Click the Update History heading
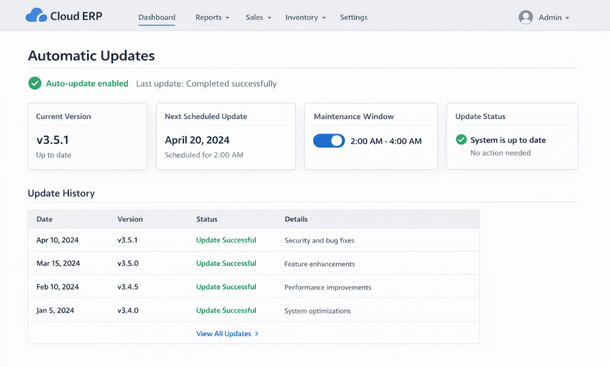The width and height of the screenshot is (610, 367). tap(61, 193)
